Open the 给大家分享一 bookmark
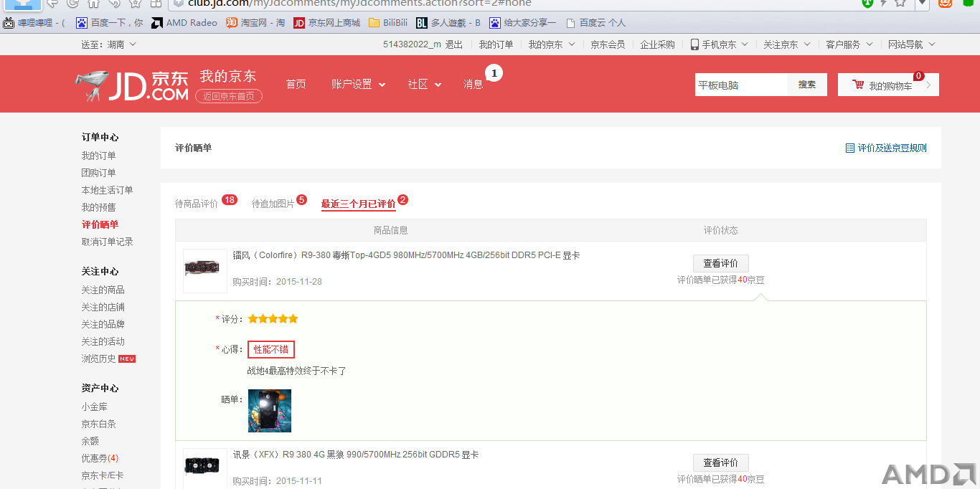The height and width of the screenshot is (489, 980). (523, 23)
